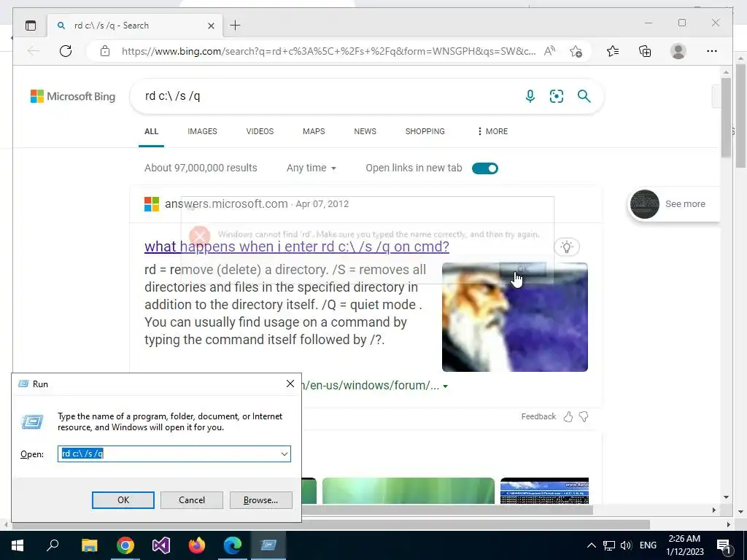Viewport: 747px width, 560px height.
Task: Give thumbs up feedback
Action: (568, 416)
